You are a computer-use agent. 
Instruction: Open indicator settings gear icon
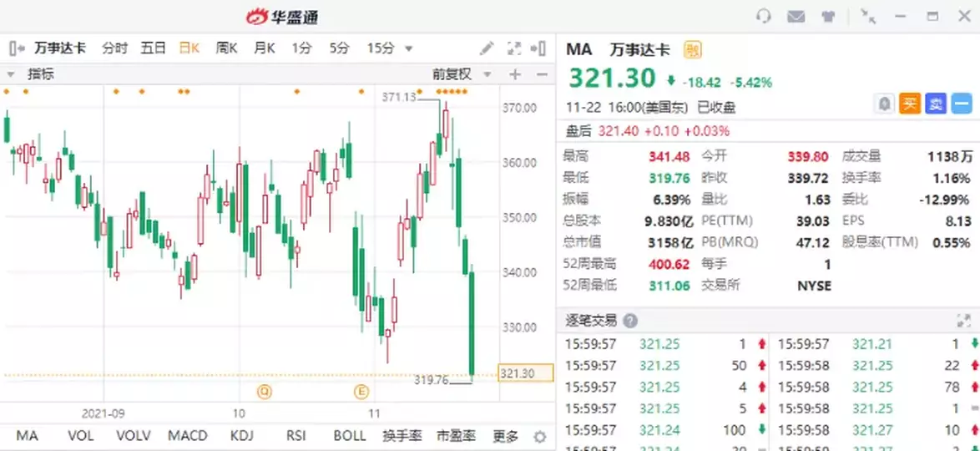point(539,436)
